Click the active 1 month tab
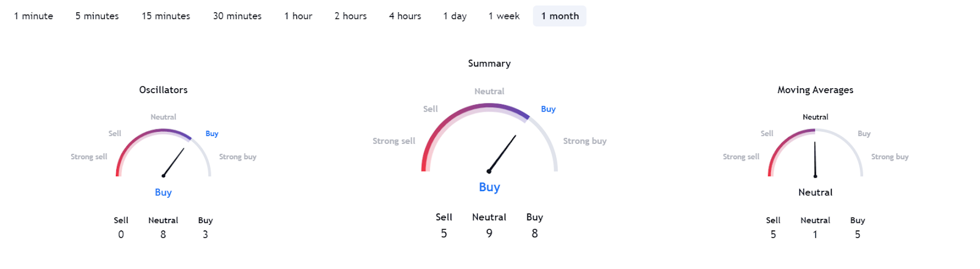 (560, 16)
